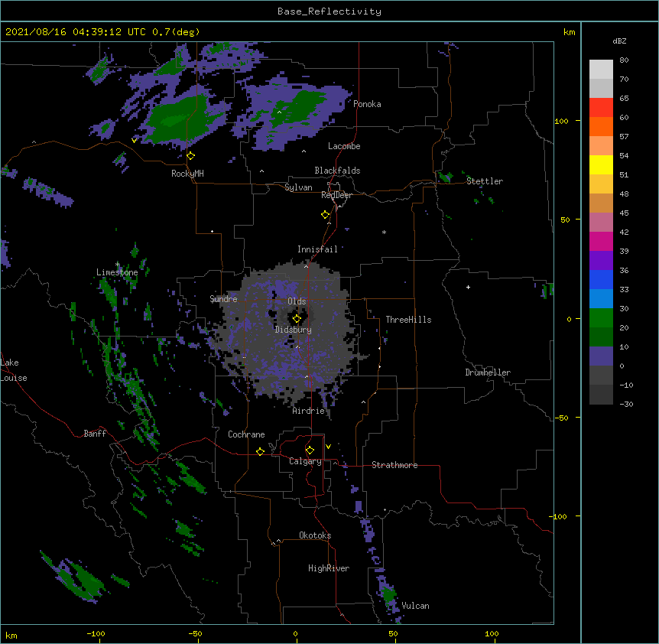Screen dimensions: 659x644
Task: Select the yellow V marker northwest of RockyMH
Action: click(x=134, y=141)
